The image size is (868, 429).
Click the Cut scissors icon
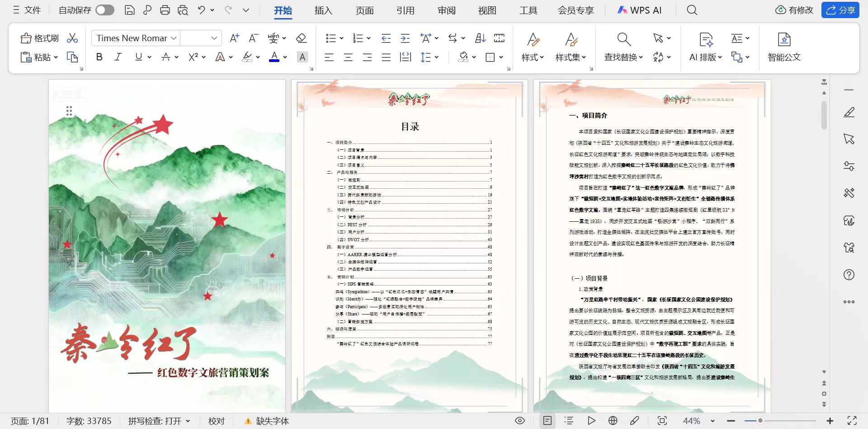pos(72,38)
